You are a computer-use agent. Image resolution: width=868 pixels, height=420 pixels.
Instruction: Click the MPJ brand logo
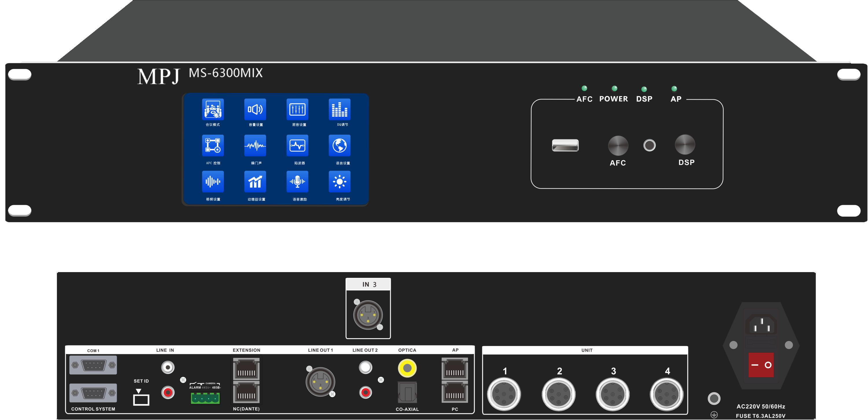point(158,76)
